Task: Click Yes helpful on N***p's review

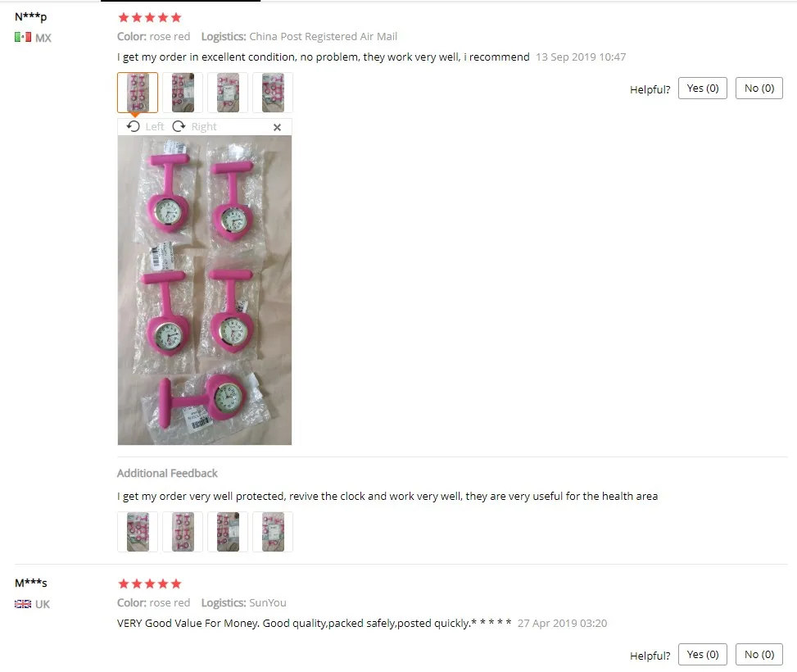Action: pyautogui.click(x=703, y=89)
